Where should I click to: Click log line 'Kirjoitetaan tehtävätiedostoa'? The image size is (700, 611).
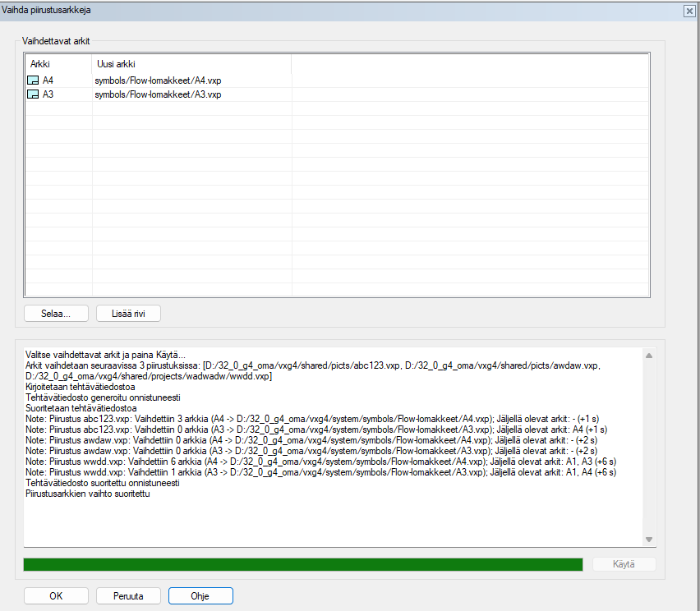[x=81, y=387]
